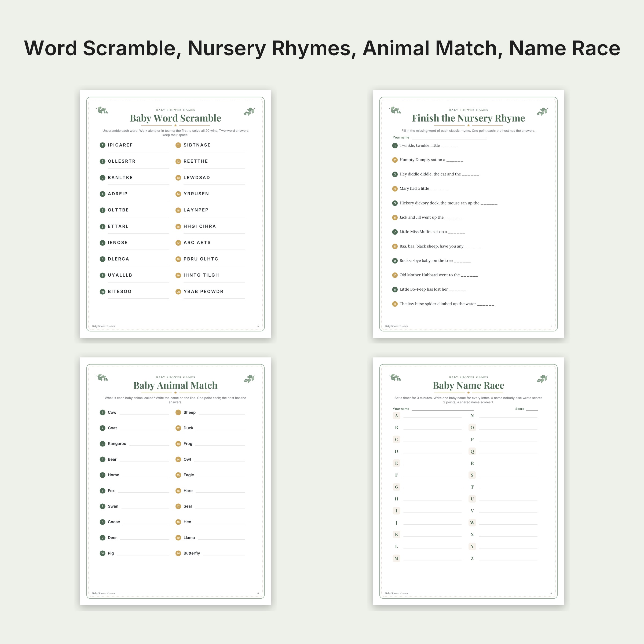Click number 8 badge beside Baa, baa, black sheep
The width and height of the screenshot is (644, 644).
395,246
